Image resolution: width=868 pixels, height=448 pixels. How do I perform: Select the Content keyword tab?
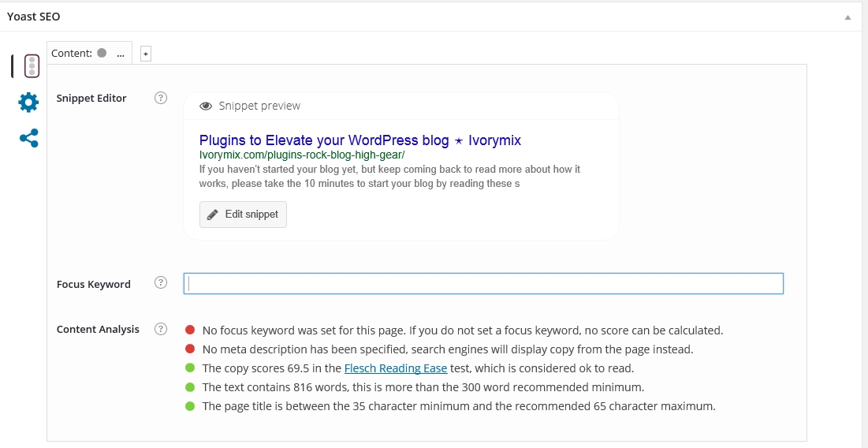(89, 53)
